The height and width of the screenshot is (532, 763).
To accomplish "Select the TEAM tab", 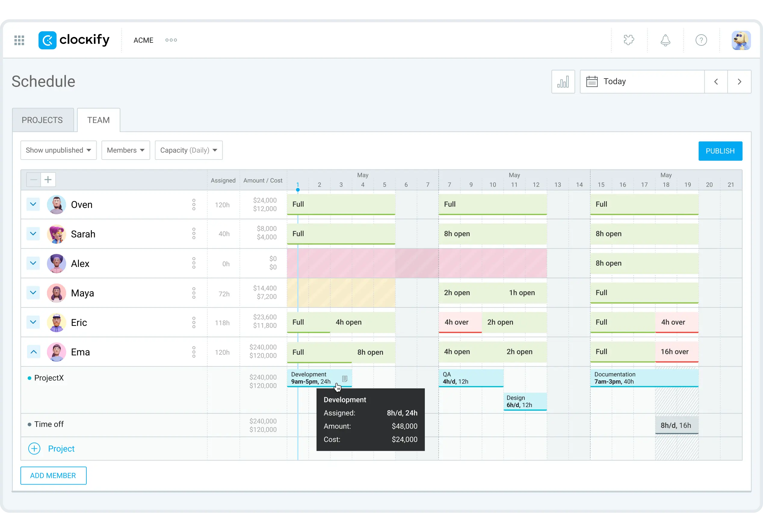I will [x=98, y=120].
